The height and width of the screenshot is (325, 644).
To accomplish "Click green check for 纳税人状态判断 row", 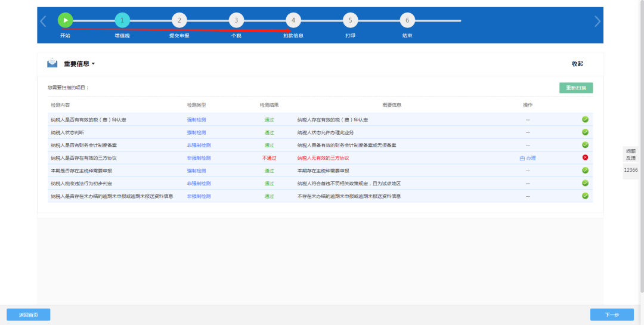I will pyautogui.click(x=585, y=132).
